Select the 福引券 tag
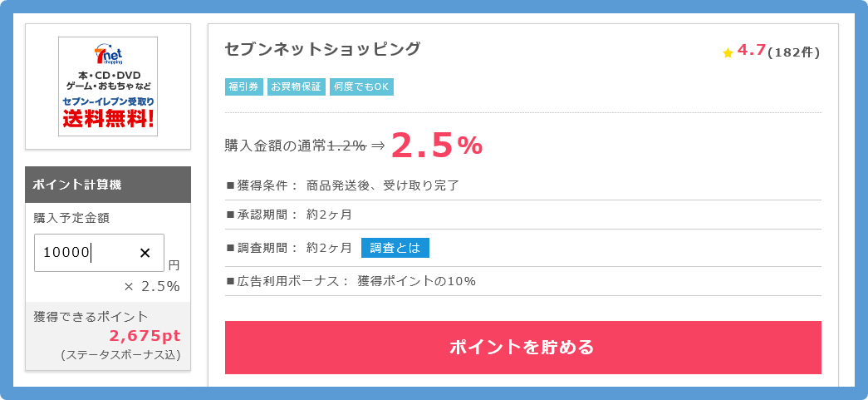The height and width of the screenshot is (400, 868). [244, 87]
